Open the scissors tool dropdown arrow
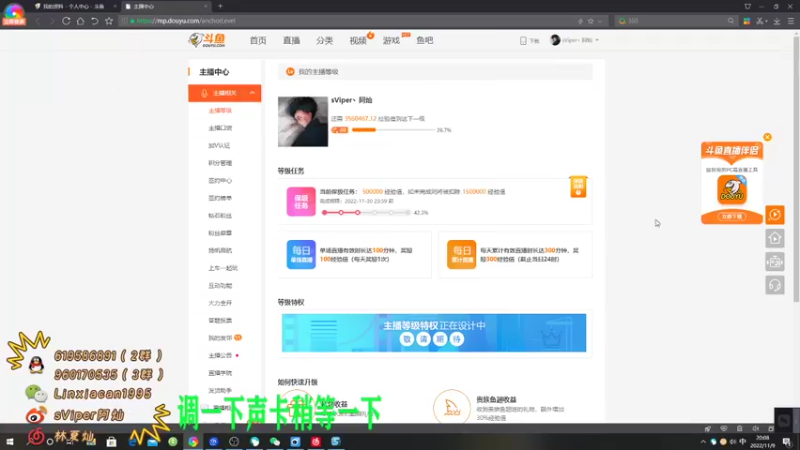Screen dimensions: 800x450 click(766, 21)
